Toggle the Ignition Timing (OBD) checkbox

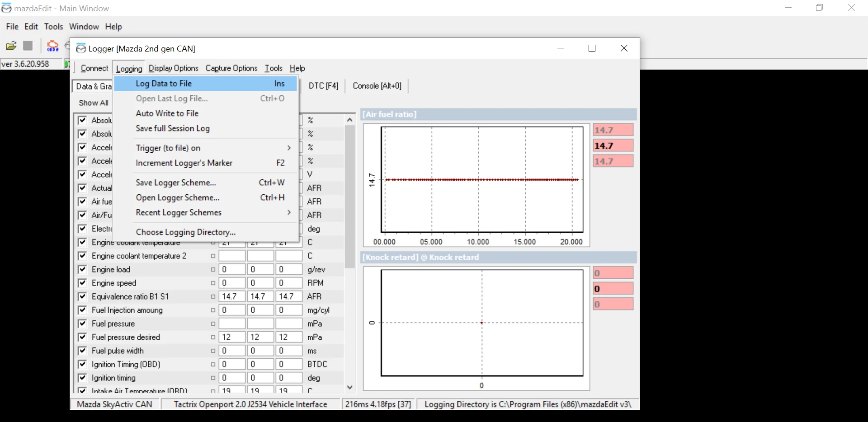82,364
